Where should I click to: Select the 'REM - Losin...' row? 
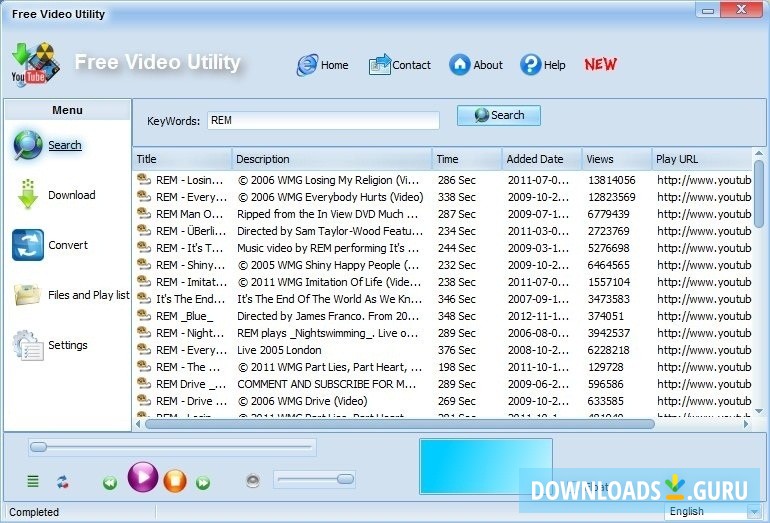tap(444, 180)
